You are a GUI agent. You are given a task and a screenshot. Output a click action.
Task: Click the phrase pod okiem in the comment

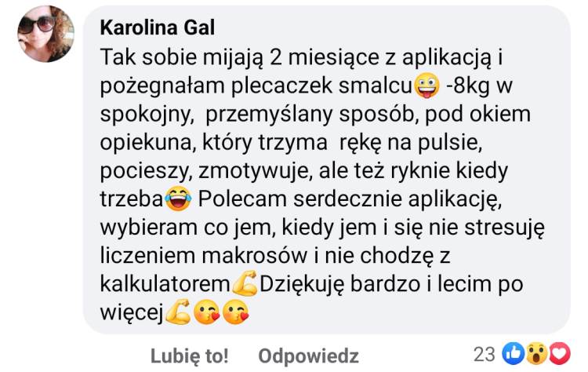point(477,114)
